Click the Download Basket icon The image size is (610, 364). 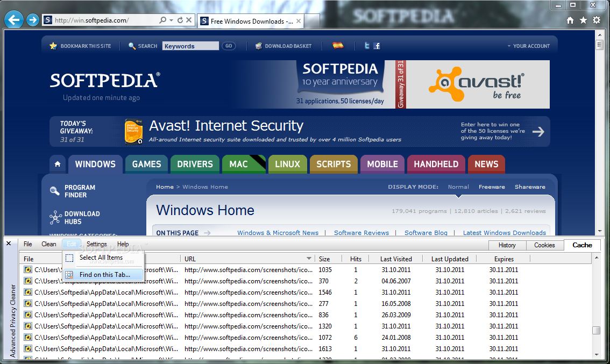(x=258, y=46)
